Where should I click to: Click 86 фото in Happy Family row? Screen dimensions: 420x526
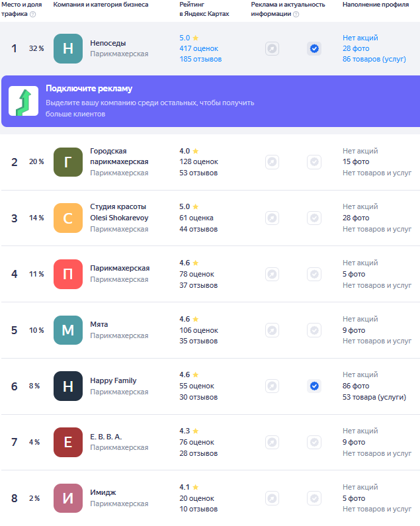pyautogui.click(x=356, y=386)
